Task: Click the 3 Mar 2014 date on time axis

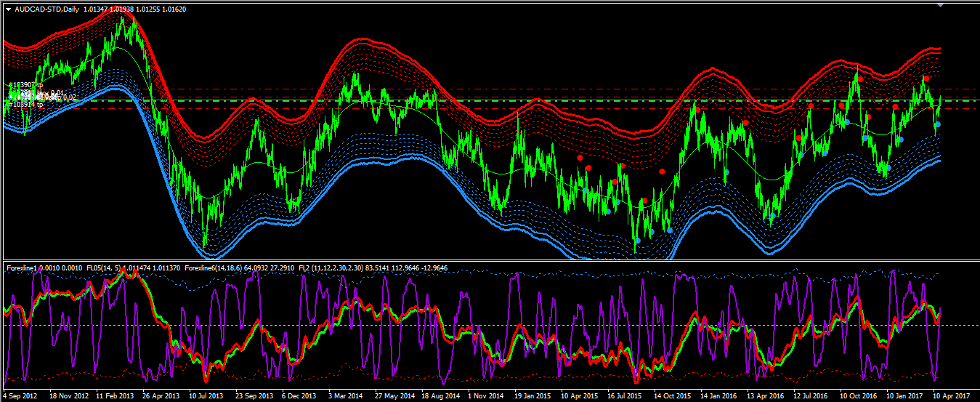Action: [347, 396]
